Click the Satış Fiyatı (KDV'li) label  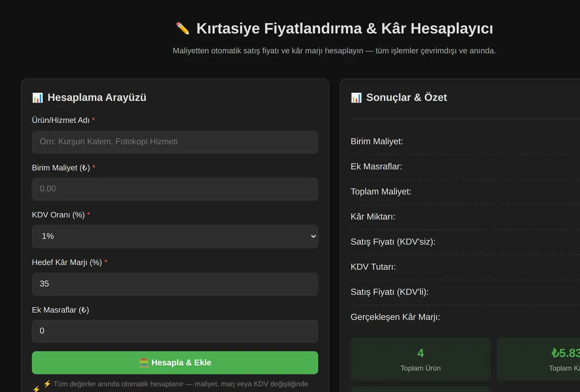pos(390,292)
